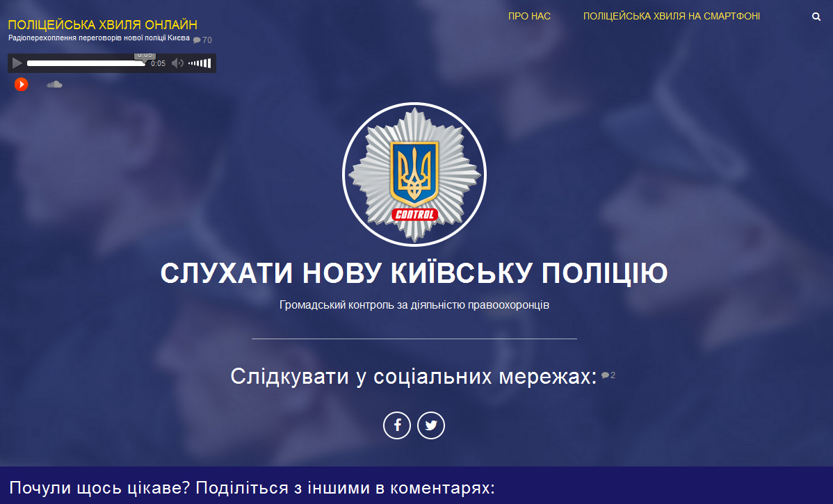Viewport: 833px width, 504px height.
Task: Click subtitle Радіоперехоплення переговорів нової поліції Києва
Action: 99,38
